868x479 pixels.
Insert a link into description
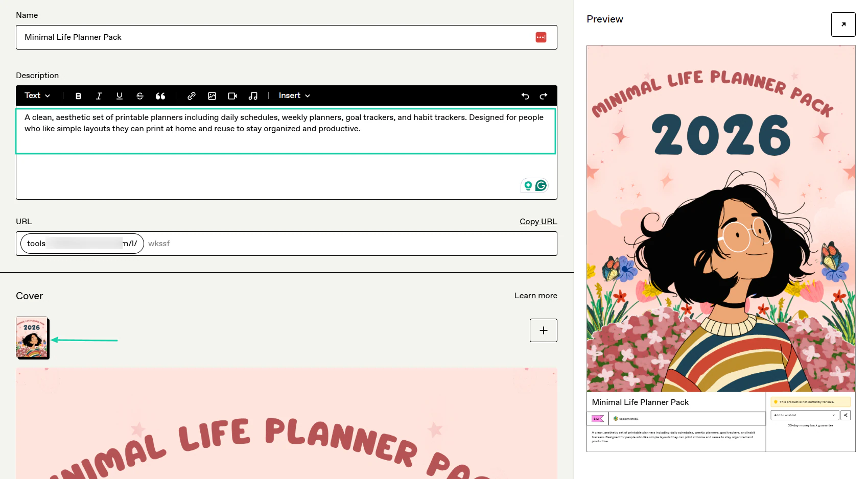192,96
